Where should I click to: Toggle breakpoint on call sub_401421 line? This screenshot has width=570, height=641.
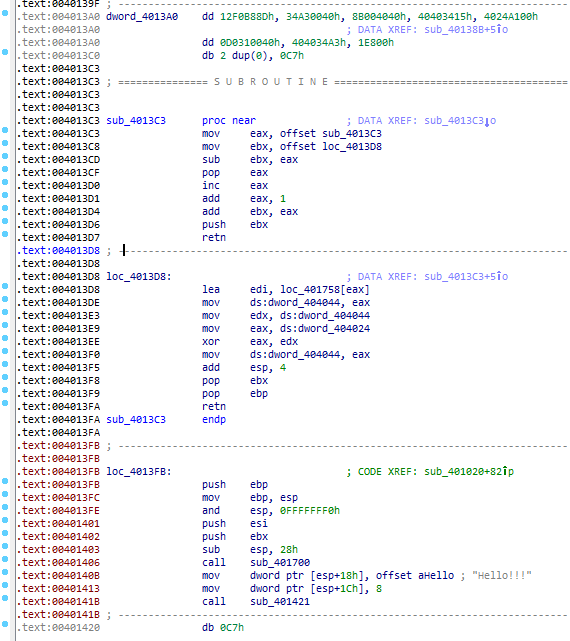5,598
